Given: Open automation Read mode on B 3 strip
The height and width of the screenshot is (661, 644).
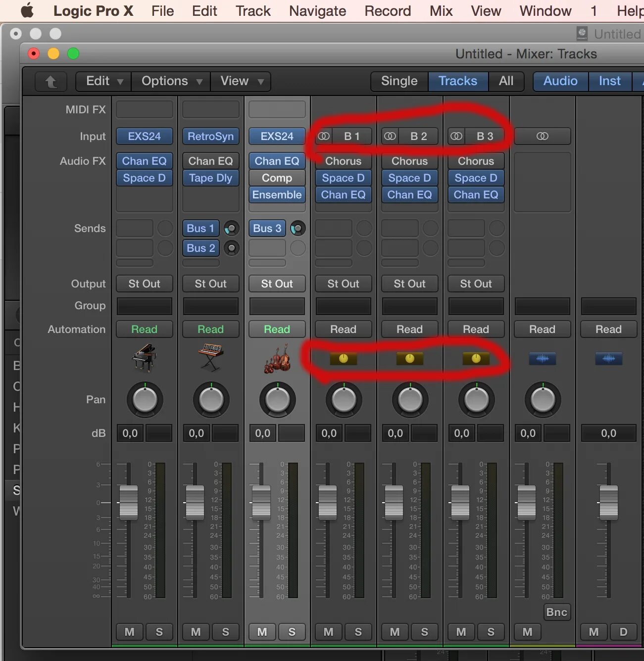Looking at the screenshot, I should [476, 330].
